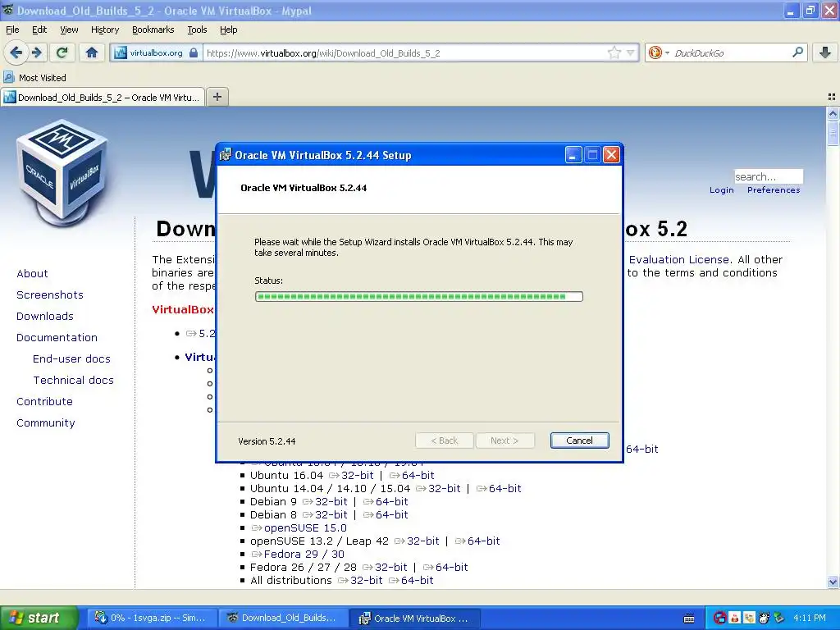Image resolution: width=840 pixels, height=630 pixels.
Task: Select the Download_Old_Builds_5_2 browser tab
Action: pos(103,98)
